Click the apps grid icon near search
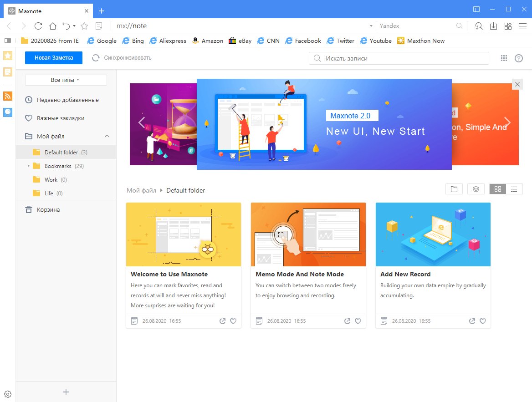The height and width of the screenshot is (402, 532). click(x=504, y=58)
